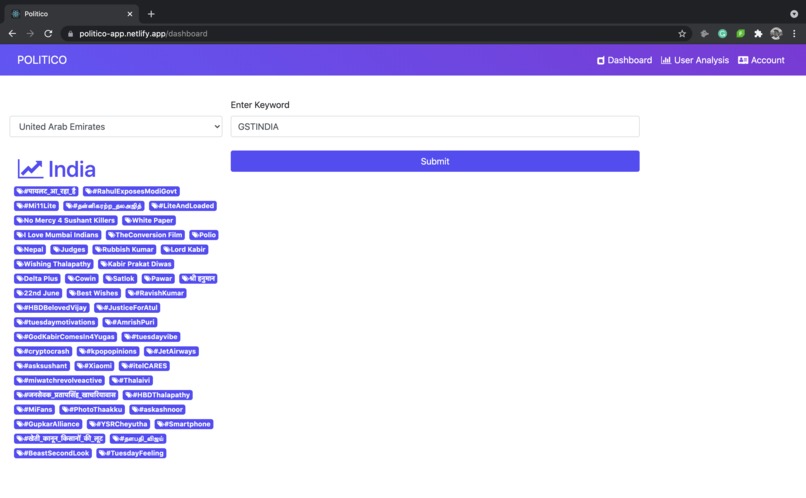Select #RahulExposesModiGovt tag
Screen dimensions: 806x498
(131, 191)
